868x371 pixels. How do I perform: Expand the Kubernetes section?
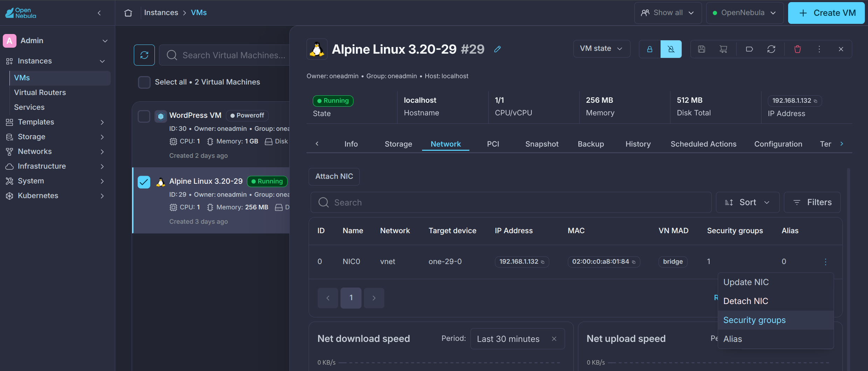[x=102, y=196]
